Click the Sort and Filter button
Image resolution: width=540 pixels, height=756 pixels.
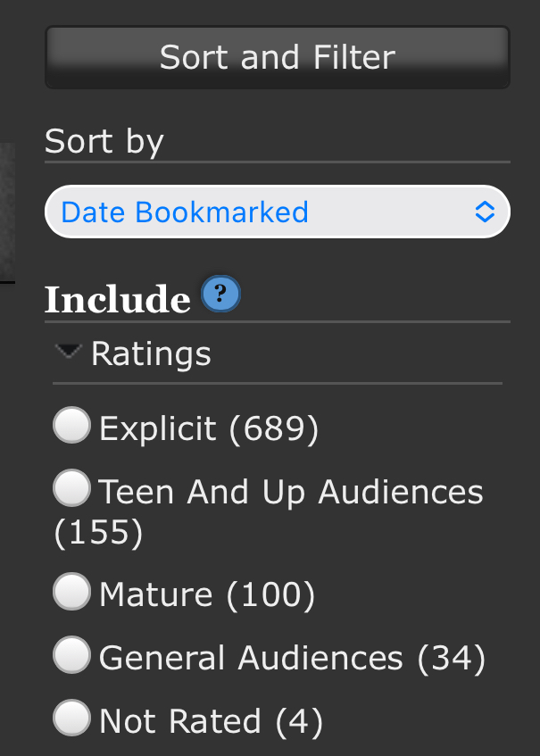coord(277,57)
